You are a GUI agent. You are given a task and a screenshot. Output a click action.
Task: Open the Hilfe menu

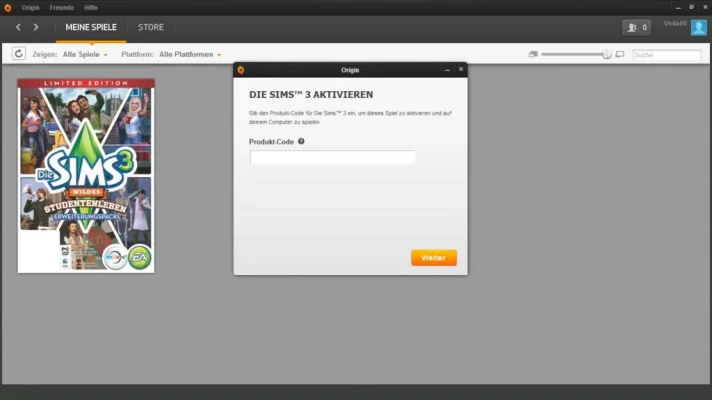[91, 8]
